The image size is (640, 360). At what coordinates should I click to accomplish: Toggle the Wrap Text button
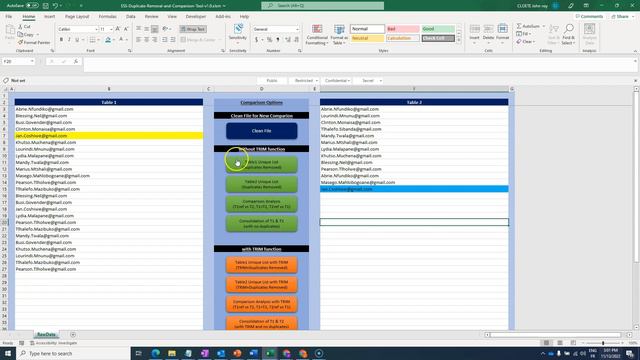(x=193, y=29)
